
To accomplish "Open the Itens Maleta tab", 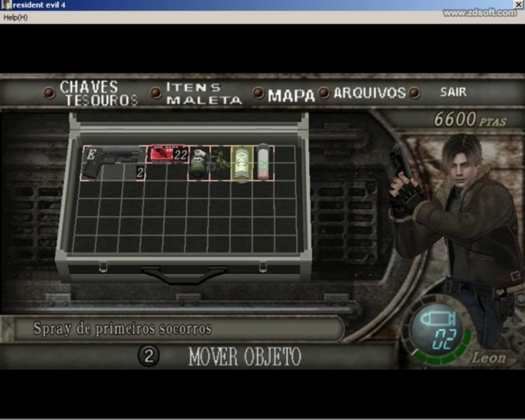I will tap(204, 94).
